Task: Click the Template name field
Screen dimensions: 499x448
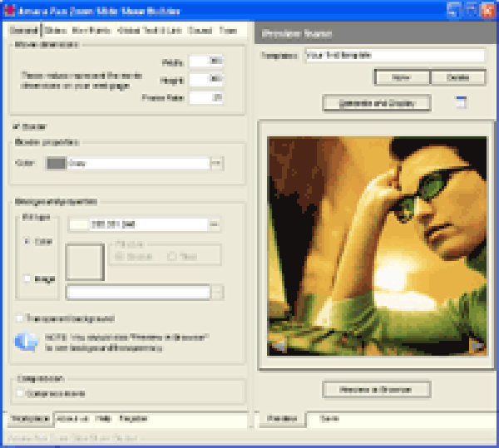Action: coord(395,56)
